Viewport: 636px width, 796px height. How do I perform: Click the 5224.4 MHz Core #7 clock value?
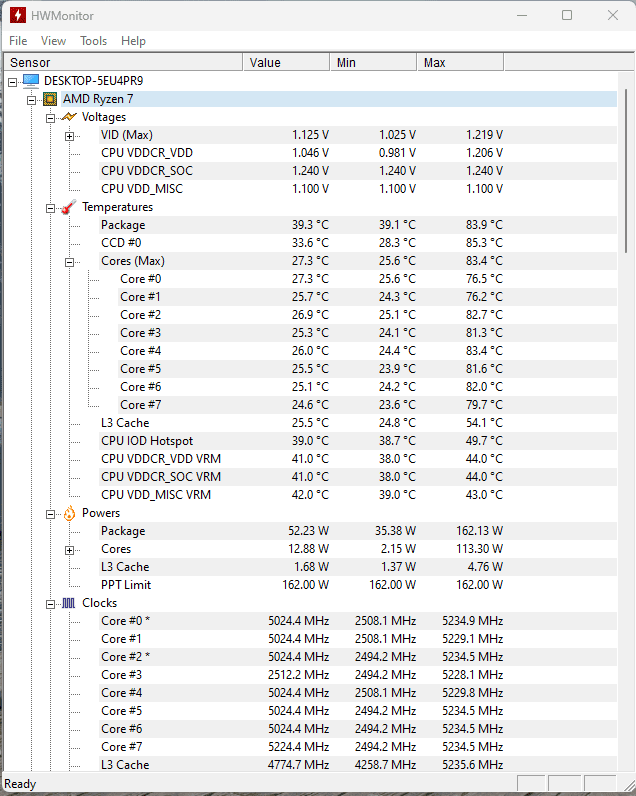tap(298, 747)
